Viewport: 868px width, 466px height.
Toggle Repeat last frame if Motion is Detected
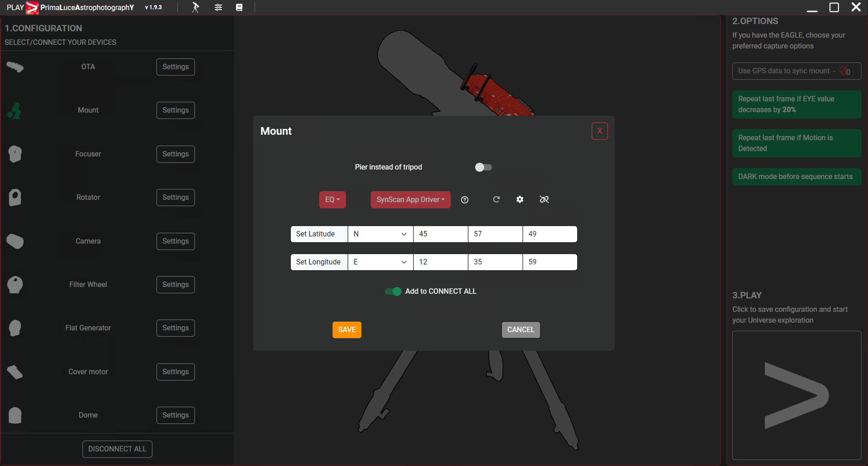click(797, 143)
